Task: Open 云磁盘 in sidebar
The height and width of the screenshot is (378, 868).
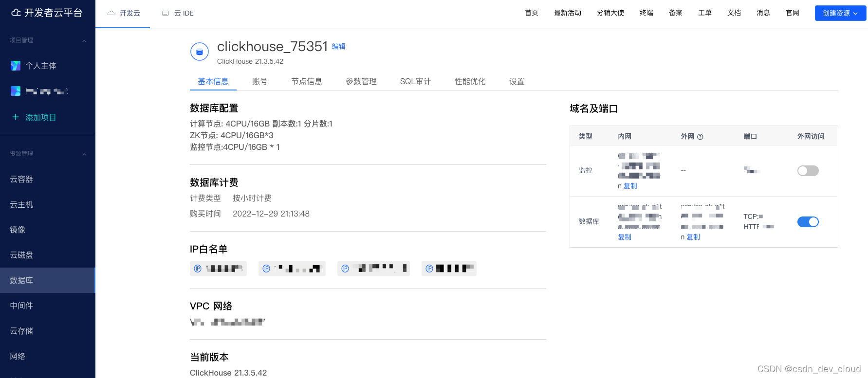Action: (48, 255)
